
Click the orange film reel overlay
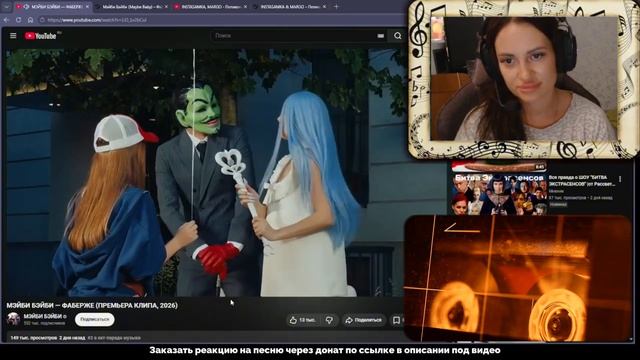(518, 278)
